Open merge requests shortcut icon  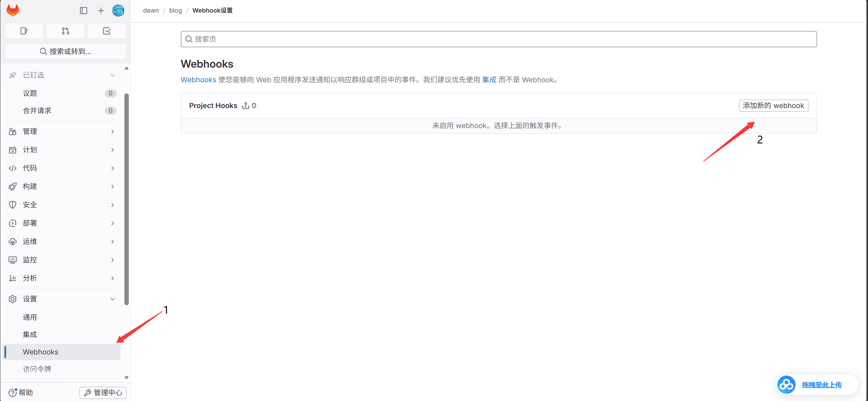(x=66, y=31)
